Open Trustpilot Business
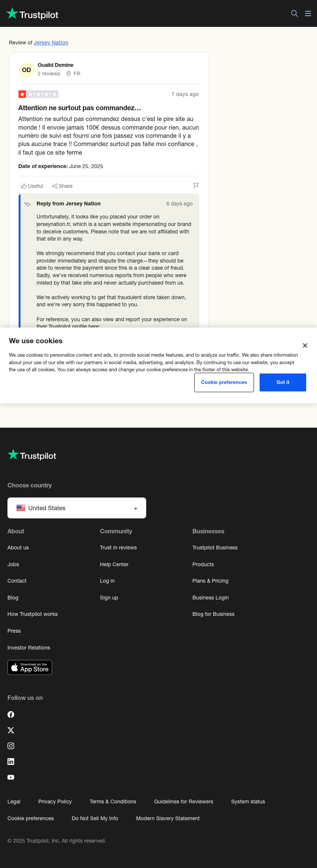Viewport: 317px width, 868px height. tap(215, 548)
